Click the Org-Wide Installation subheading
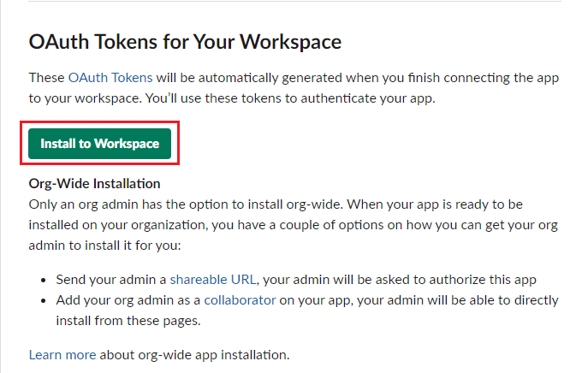 coord(94,184)
